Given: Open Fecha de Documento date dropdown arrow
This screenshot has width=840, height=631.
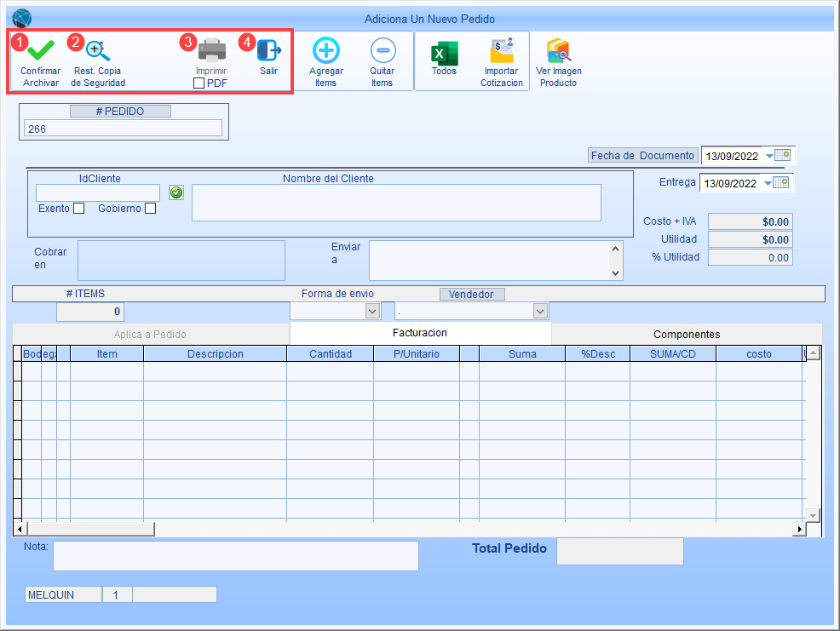Looking at the screenshot, I should [x=769, y=156].
